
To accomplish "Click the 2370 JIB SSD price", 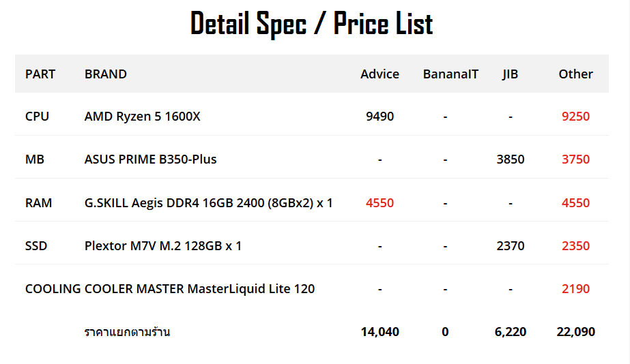I will pos(510,245).
